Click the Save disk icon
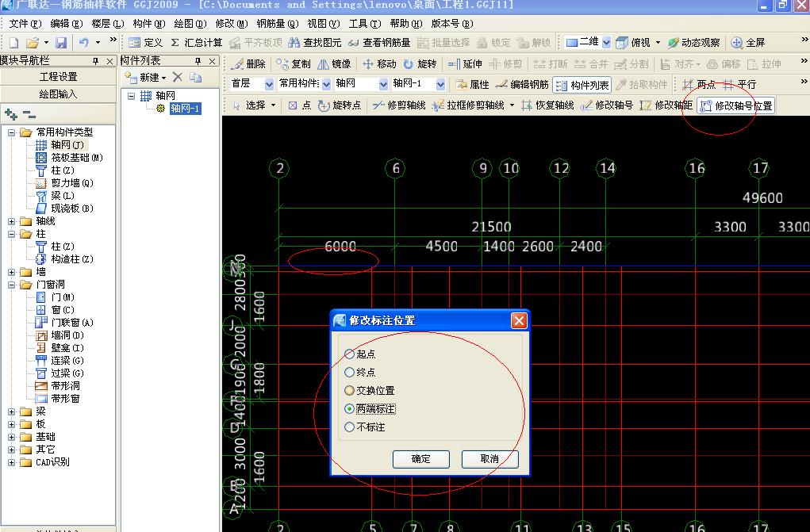Screen dimensions: 810x532 61,43
